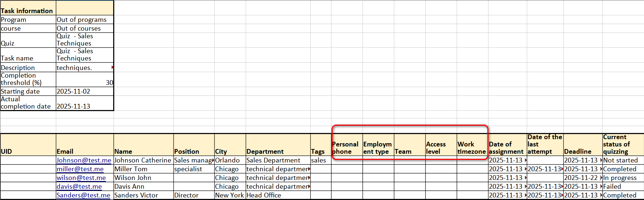644x200 pixels.
Task: Select the Actual completion date 2025-11-13 cell
Action: [85, 103]
